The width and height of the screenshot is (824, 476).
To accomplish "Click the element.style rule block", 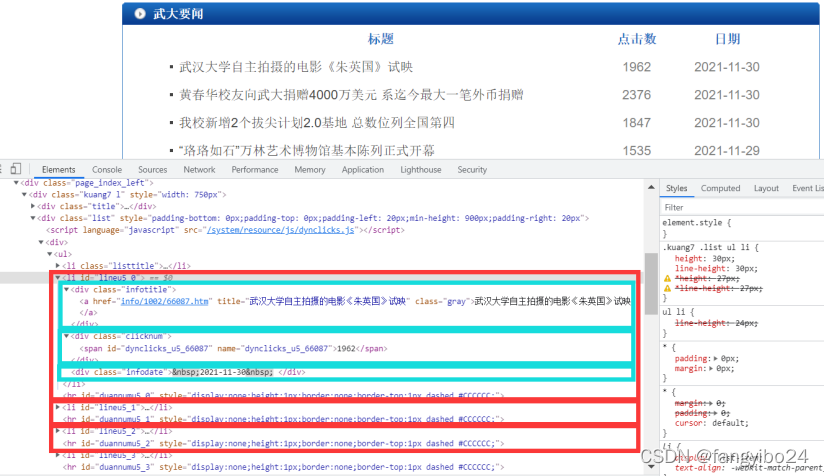I will [x=742, y=228].
